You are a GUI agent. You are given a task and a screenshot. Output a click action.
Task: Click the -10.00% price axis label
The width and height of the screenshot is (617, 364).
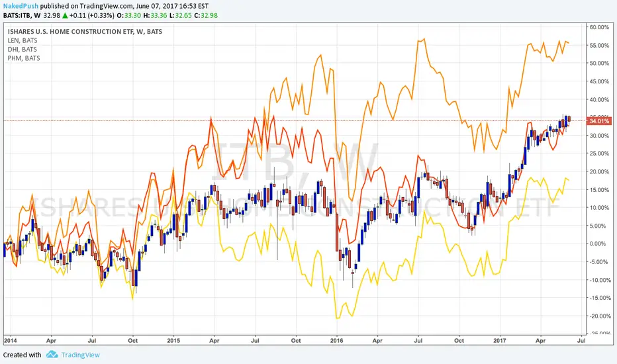click(599, 280)
